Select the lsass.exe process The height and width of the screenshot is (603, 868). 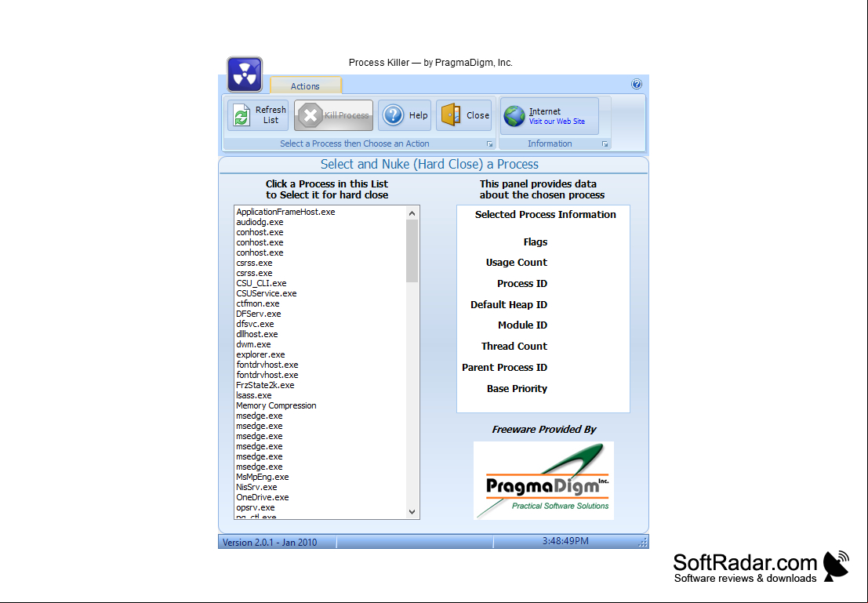(254, 395)
